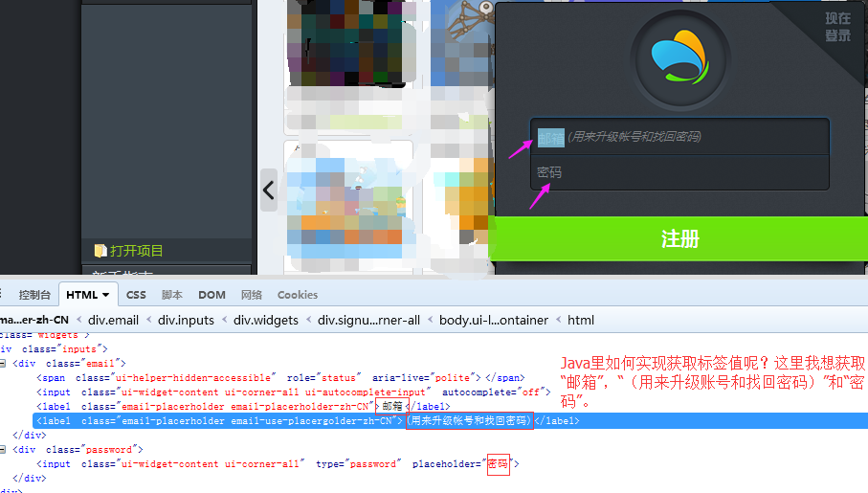Select div.inputs in the breadcrumb

click(186, 320)
